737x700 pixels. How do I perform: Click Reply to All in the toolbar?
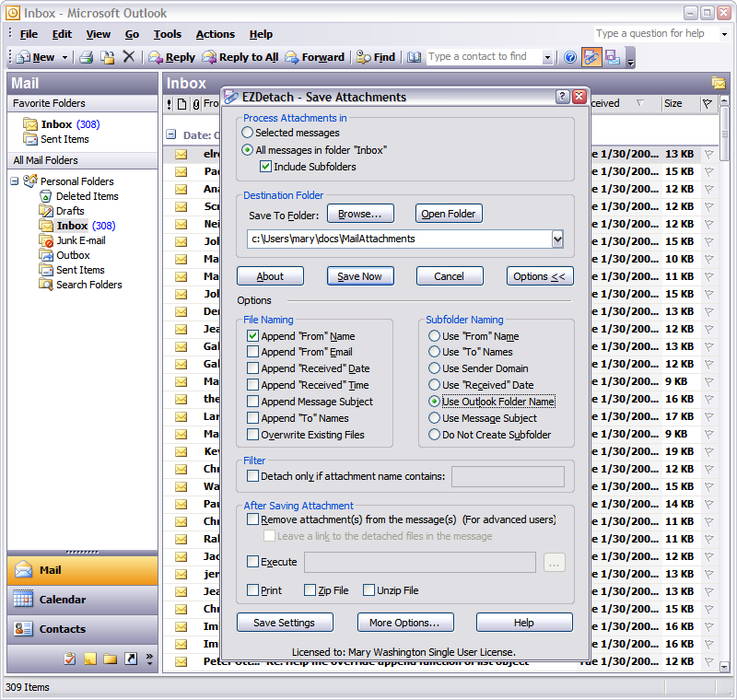(x=240, y=57)
